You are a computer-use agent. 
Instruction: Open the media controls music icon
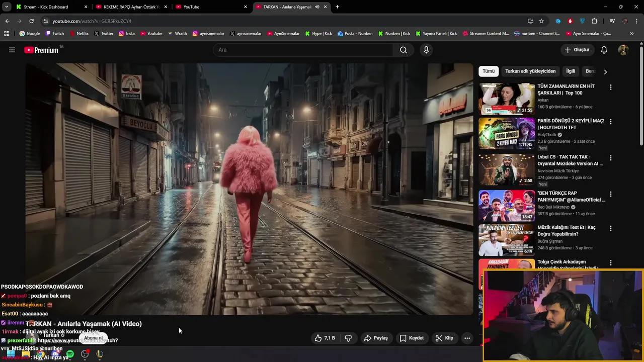(x=612, y=21)
